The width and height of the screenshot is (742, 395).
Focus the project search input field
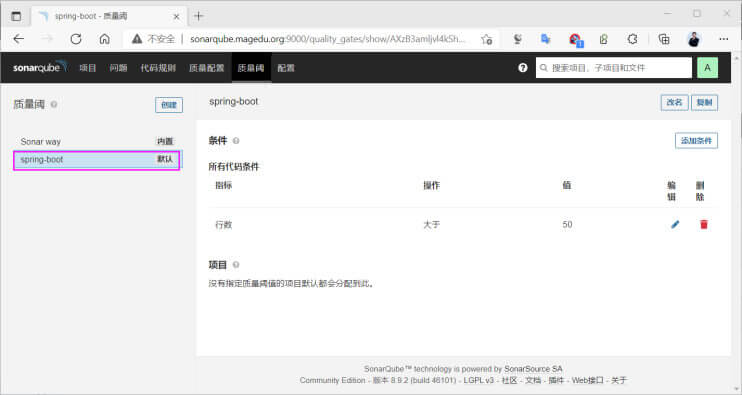click(x=614, y=68)
